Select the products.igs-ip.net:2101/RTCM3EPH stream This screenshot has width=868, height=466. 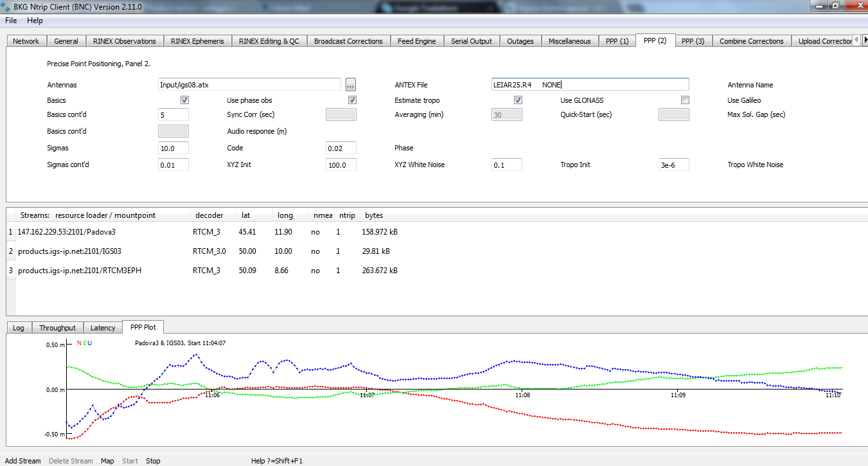pyautogui.click(x=80, y=271)
